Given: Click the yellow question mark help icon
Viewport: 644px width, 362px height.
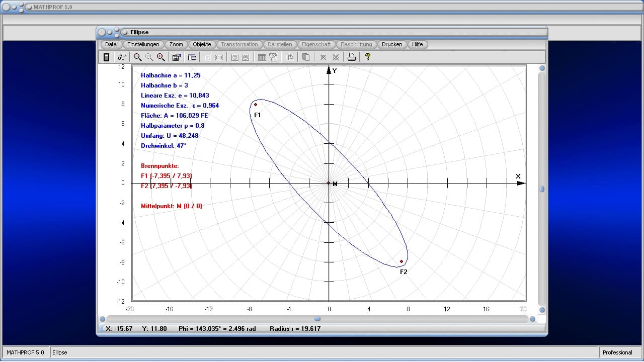Looking at the screenshot, I should pos(368,57).
